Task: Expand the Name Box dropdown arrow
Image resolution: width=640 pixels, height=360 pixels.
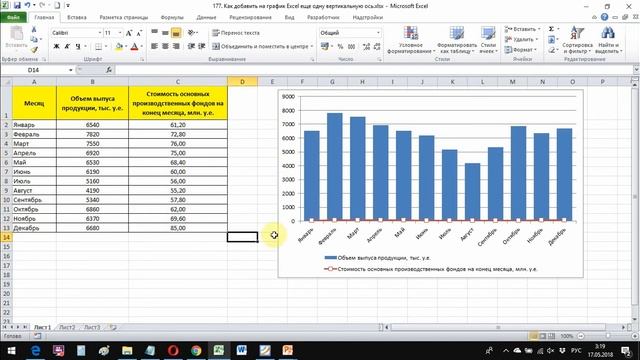Action: 71,70
